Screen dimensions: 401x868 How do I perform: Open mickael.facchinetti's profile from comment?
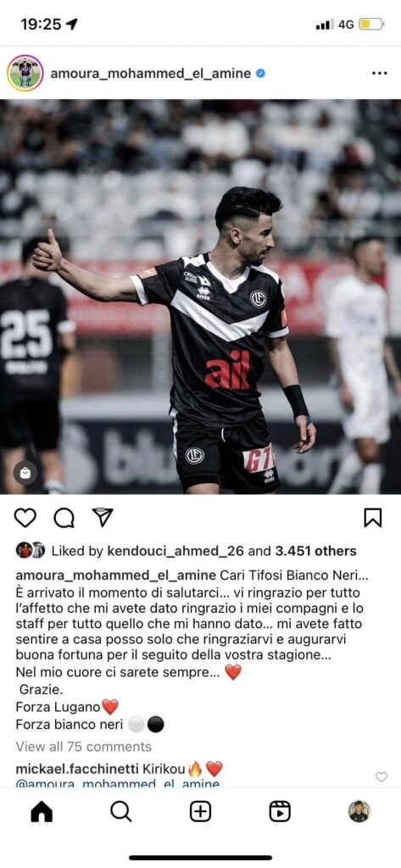(x=79, y=769)
